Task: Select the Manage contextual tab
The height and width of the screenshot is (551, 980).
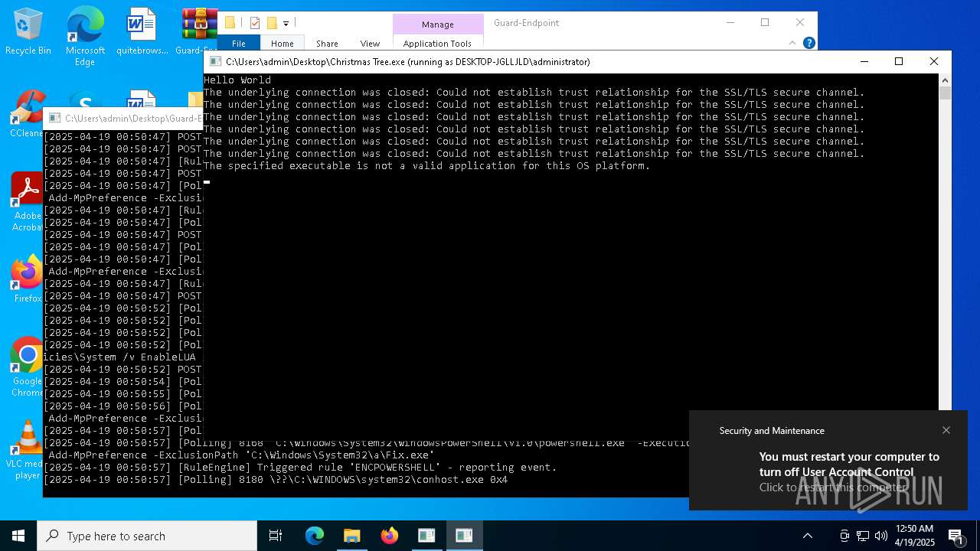Action: (x=438, y=24)
